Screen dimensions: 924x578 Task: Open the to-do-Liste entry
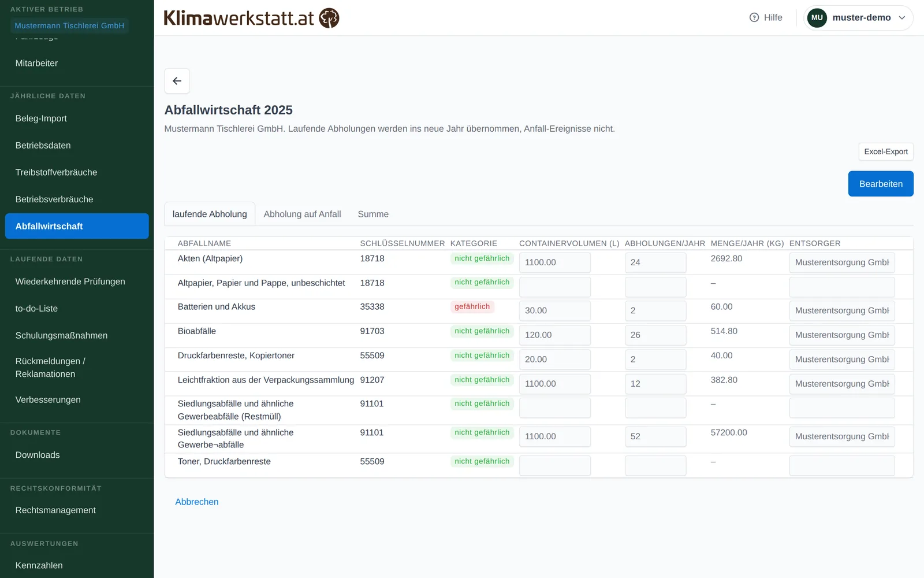(36, 309)
